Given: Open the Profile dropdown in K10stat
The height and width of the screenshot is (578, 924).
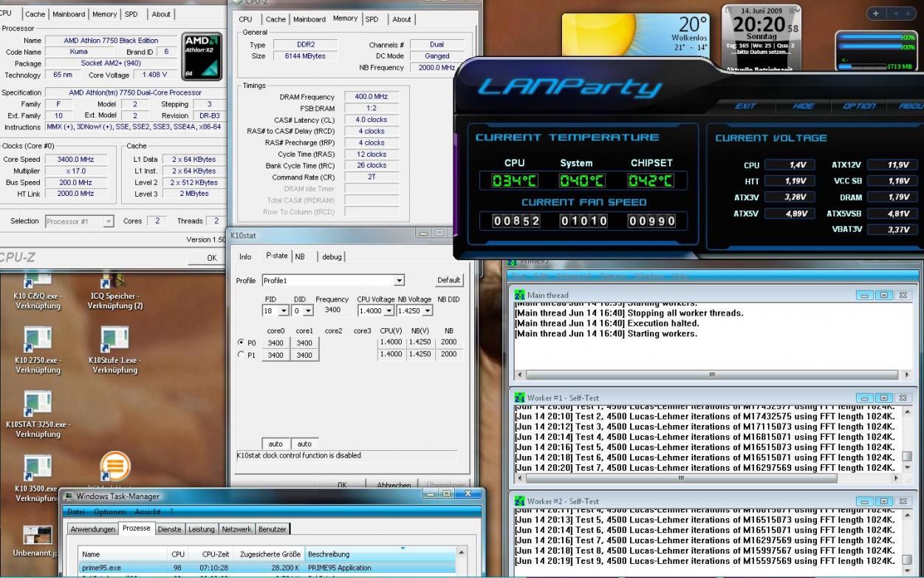Looking at the screenshot, I should click(x=399, y=281).
